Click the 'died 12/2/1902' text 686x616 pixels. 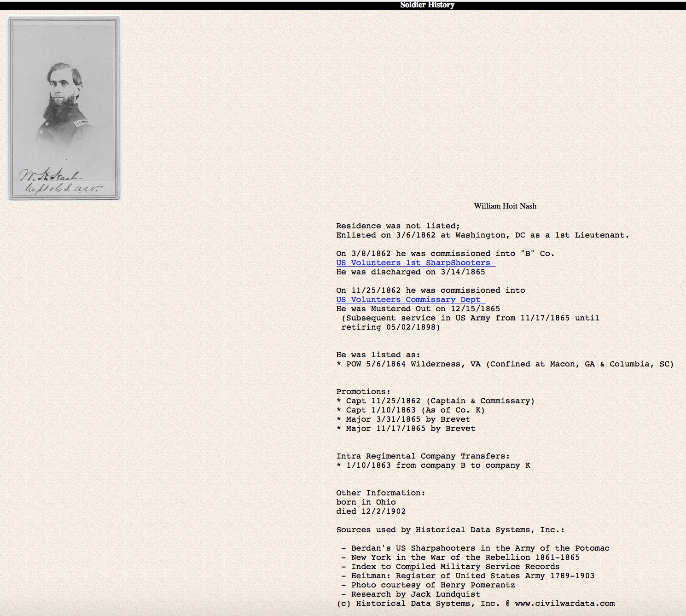371,511
